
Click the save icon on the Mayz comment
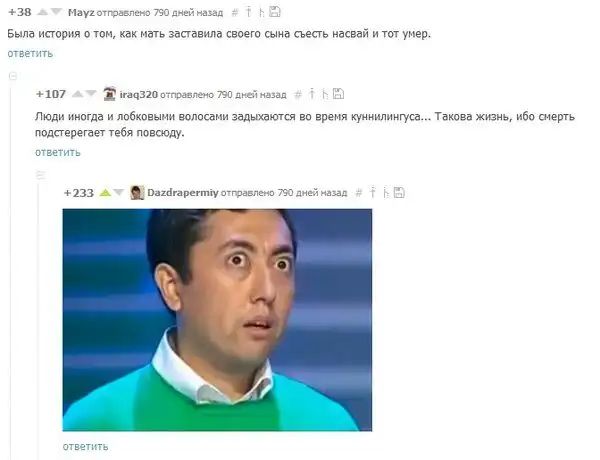(275, 12)
